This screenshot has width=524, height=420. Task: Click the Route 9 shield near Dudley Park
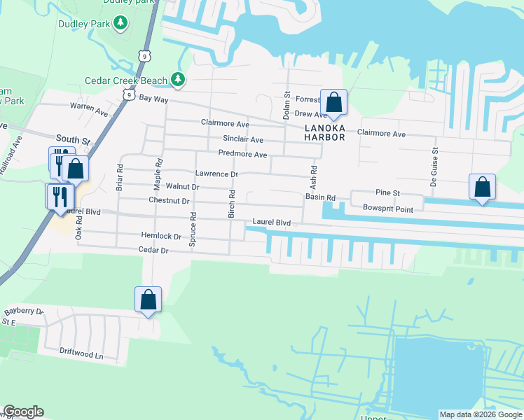point(144,56)
